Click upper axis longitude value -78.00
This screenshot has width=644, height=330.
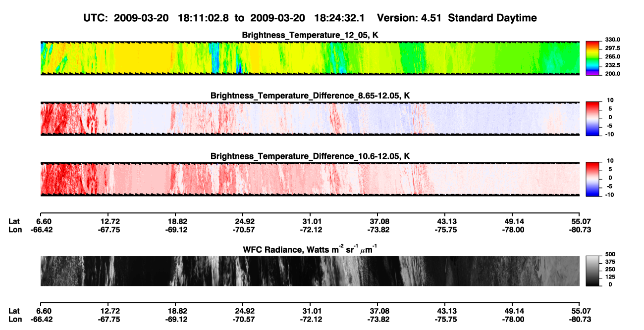click(512, 230)
